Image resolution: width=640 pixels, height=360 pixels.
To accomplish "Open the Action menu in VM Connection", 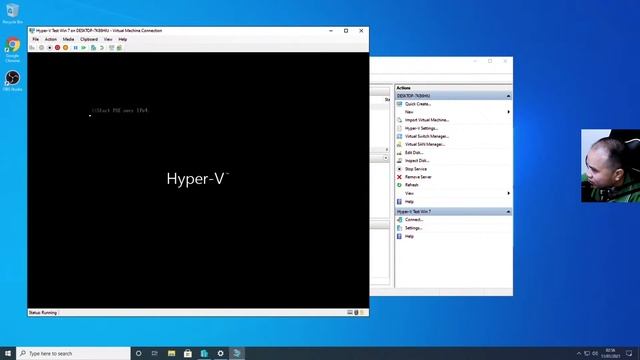I will pyautogui.click(x=51, y=39).
